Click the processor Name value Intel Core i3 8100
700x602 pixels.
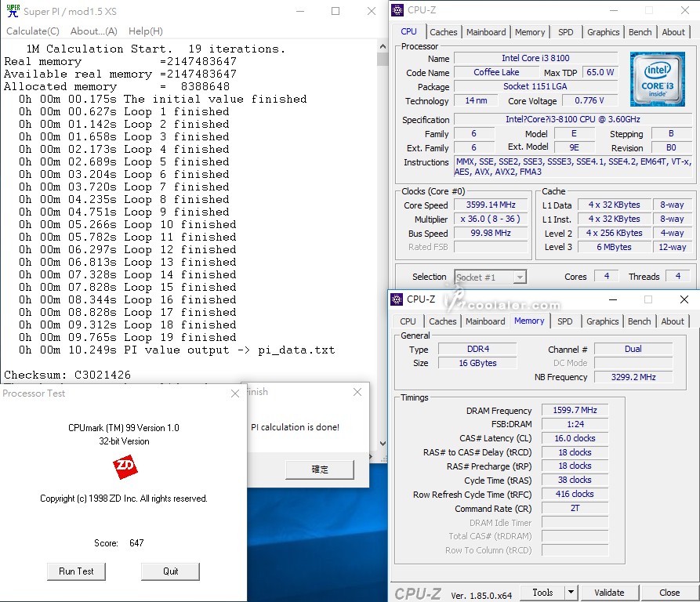[535, 58]
